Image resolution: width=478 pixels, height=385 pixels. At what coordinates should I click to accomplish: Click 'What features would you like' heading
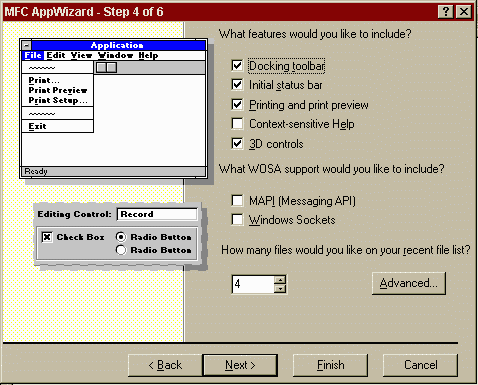[315, 34]
